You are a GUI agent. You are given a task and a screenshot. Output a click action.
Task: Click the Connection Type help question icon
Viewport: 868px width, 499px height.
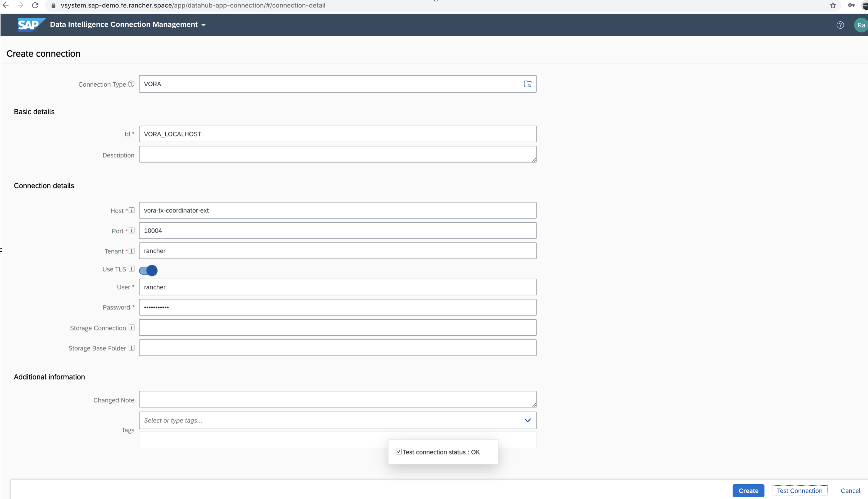pyautogui.click(x=131, y=84)
